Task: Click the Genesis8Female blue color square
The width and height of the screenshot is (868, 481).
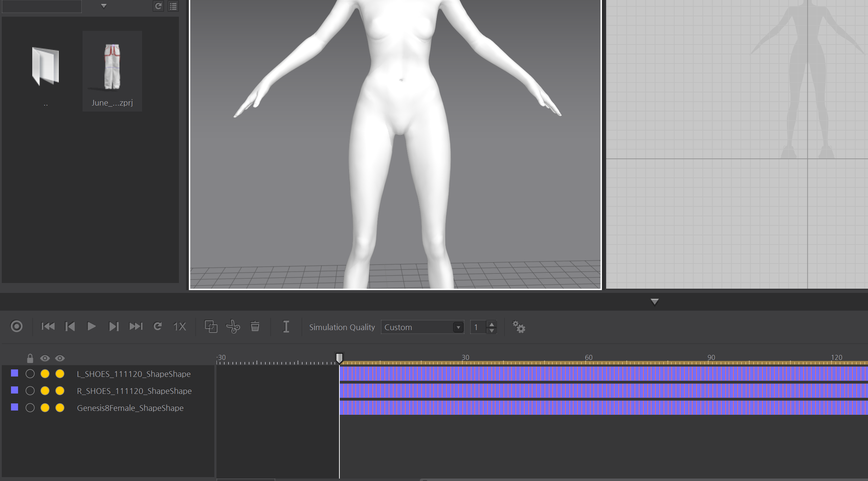Action: 15,407
